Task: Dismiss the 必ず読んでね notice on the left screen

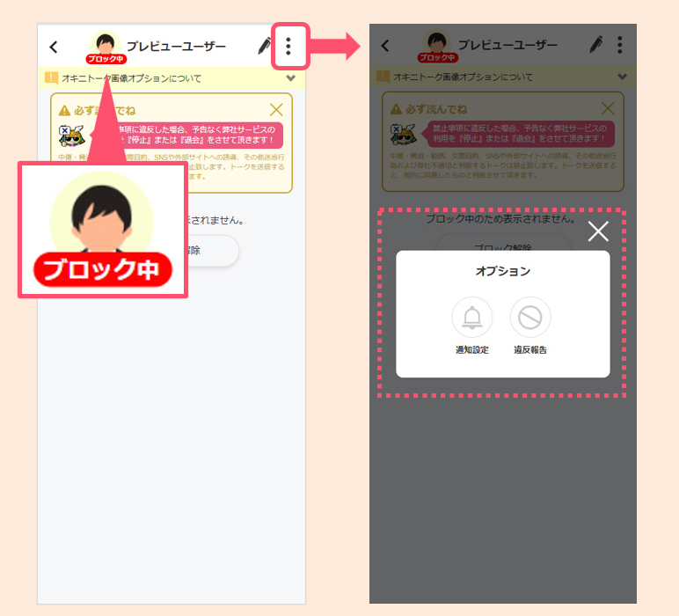Action: pos(276,110)
